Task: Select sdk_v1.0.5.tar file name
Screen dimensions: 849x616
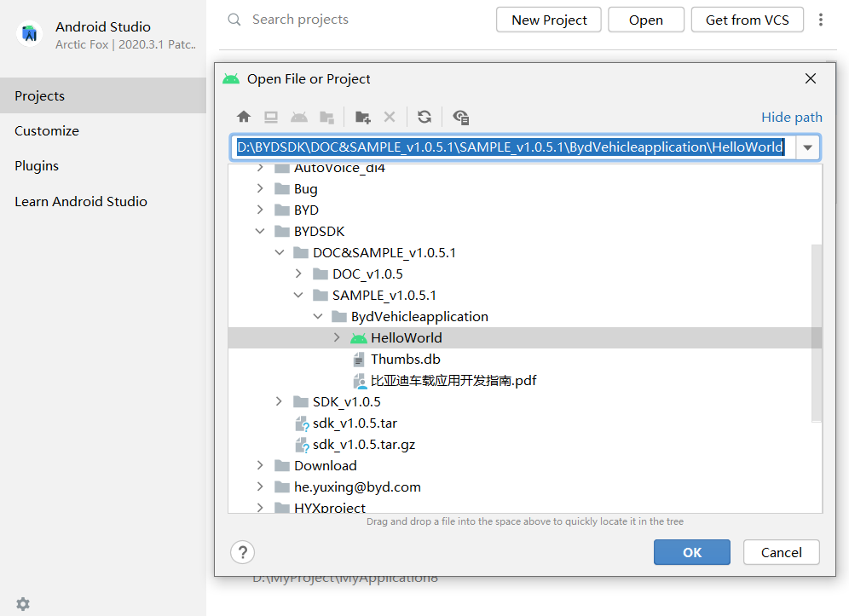Action: [355, 423]
